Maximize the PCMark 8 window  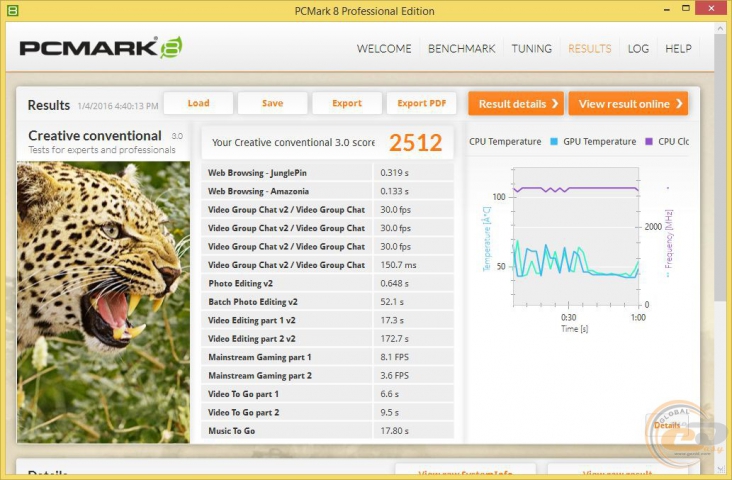[x=685, y=8]
